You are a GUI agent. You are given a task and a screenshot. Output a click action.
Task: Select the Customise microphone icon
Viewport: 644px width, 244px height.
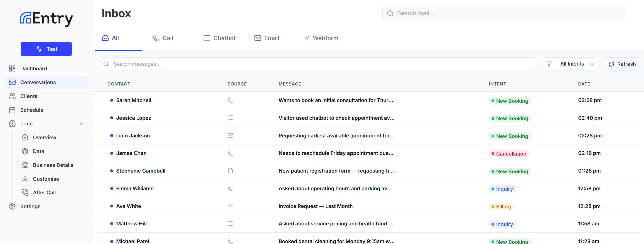(25, 179)
